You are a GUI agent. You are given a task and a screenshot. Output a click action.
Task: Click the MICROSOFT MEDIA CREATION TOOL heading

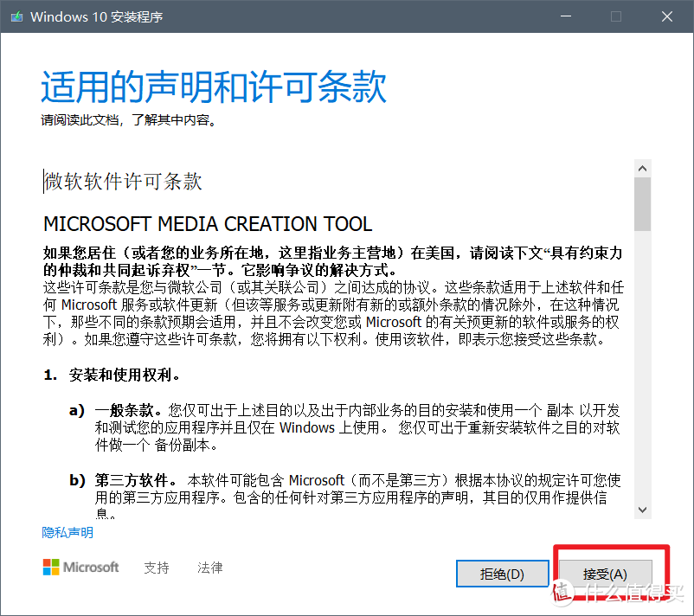[x=208, y=224]
